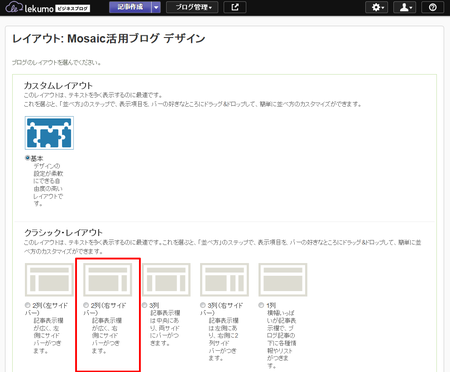The width and height of the screenshot is (450, 372).
Task: Open the ブログ管理 dropdown menu
Action: coord(192,7)
